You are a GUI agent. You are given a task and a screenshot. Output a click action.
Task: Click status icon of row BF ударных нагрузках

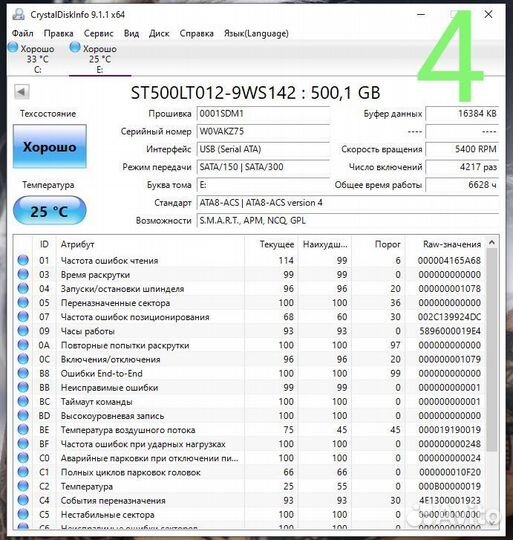(x=23, y=444)
